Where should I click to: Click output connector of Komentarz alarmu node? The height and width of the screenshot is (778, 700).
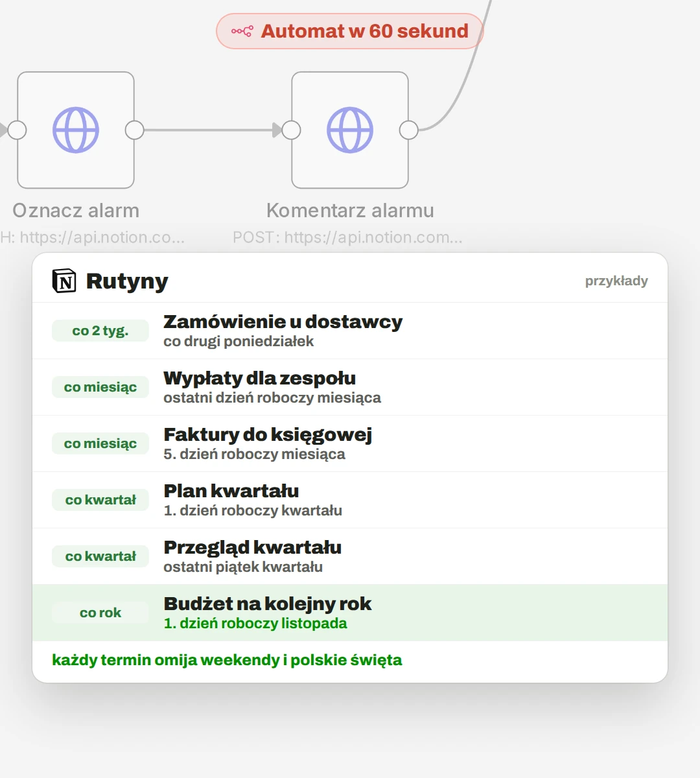point(409,130)
